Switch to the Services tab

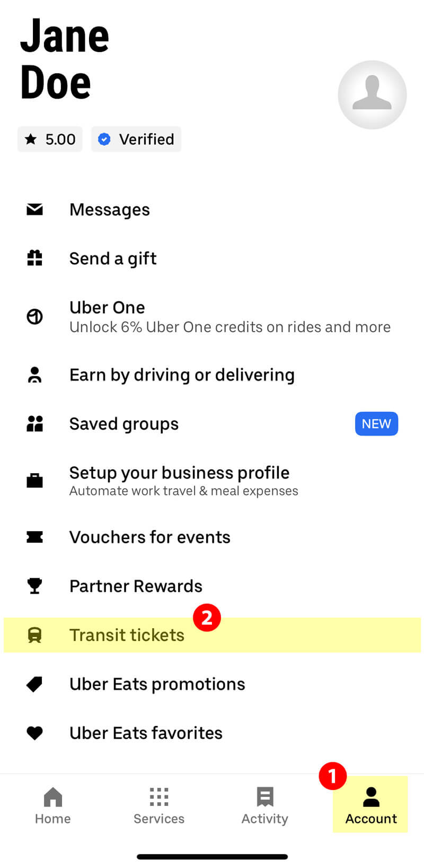point(159,805)
